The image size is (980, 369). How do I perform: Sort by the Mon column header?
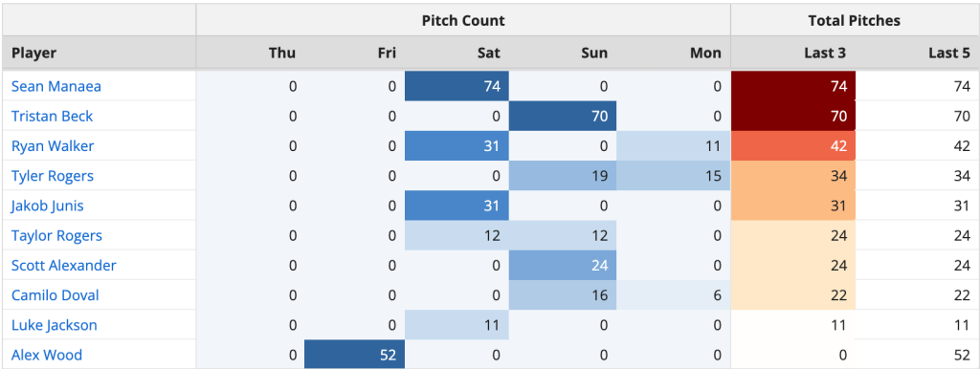pyautogui.click(x=705, y=54)
